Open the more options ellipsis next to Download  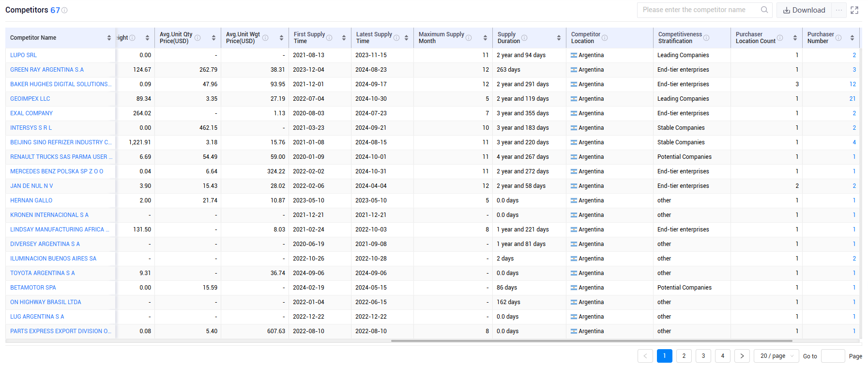click(x=839, y=10)
